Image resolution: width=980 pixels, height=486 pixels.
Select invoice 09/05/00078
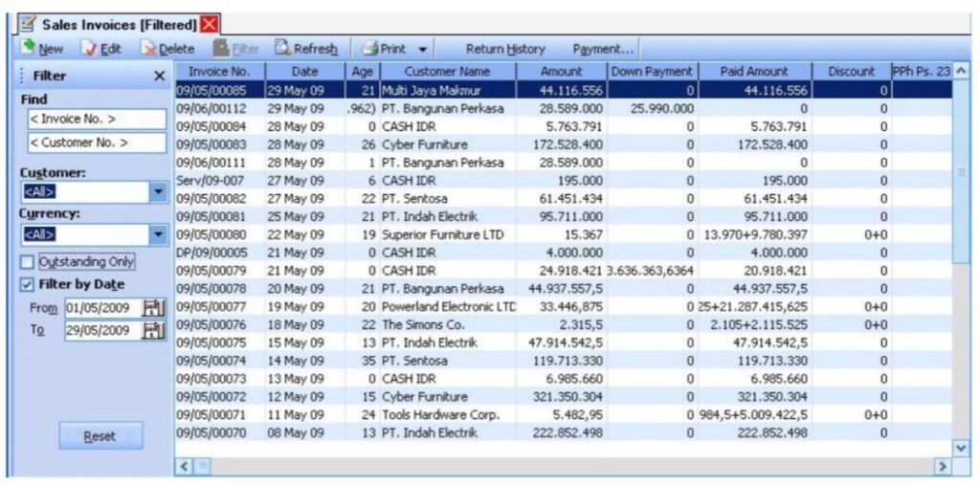click(x=211, y=289)
